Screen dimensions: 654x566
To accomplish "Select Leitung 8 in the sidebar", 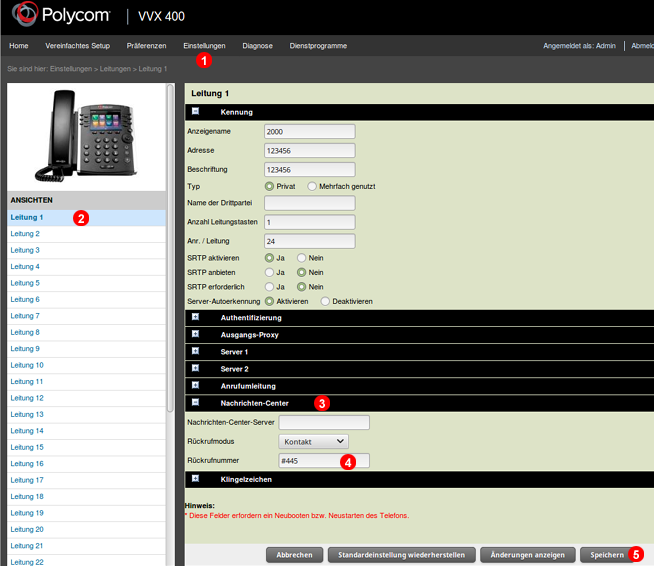I will pyautogui.click(x=86, y=332).
